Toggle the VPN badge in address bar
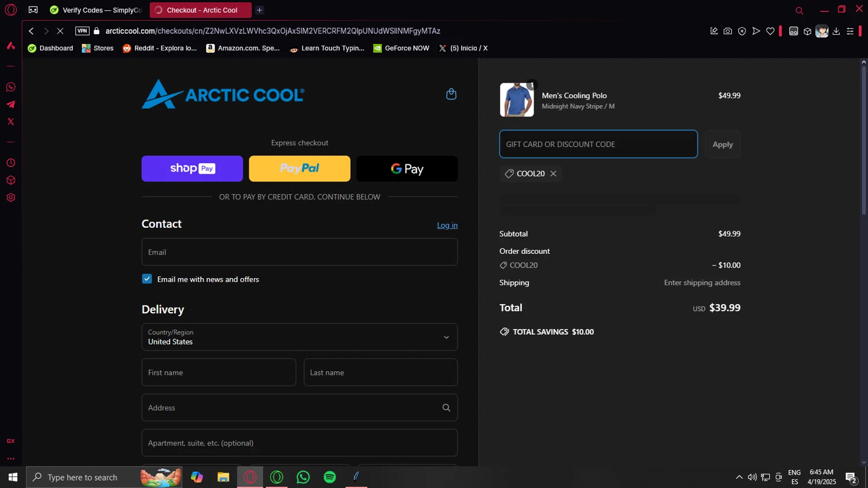 click(x=82, y=31)
